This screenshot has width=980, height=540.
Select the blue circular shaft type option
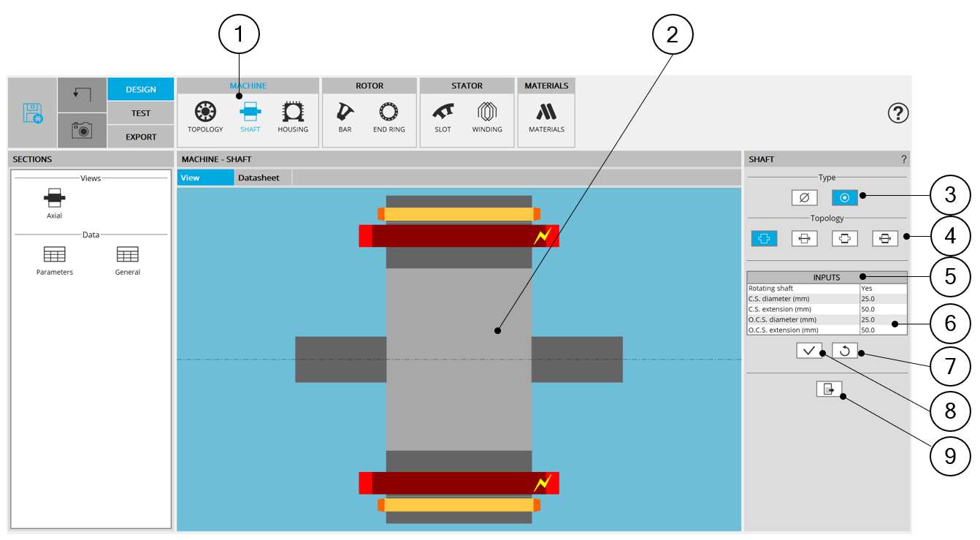[844, 197]
